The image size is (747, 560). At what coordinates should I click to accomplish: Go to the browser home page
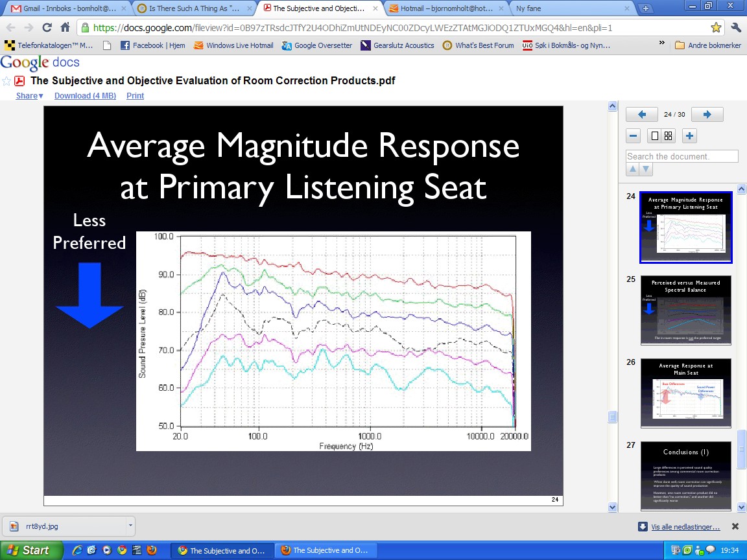(65, 28)
